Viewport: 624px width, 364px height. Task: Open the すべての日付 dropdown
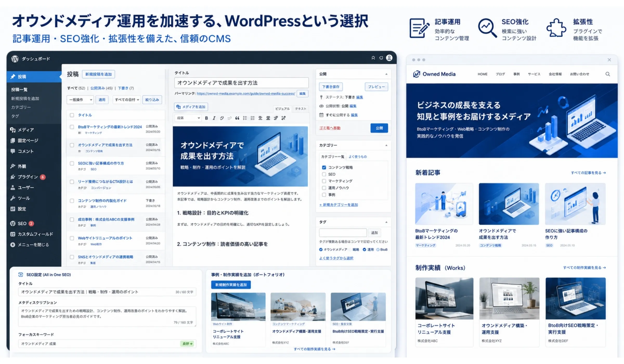127,100
